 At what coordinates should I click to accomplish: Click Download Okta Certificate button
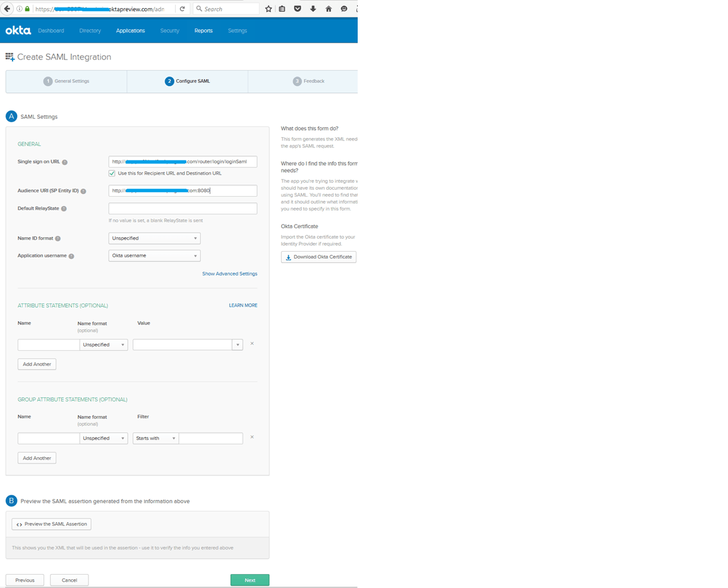pos(318,257)
